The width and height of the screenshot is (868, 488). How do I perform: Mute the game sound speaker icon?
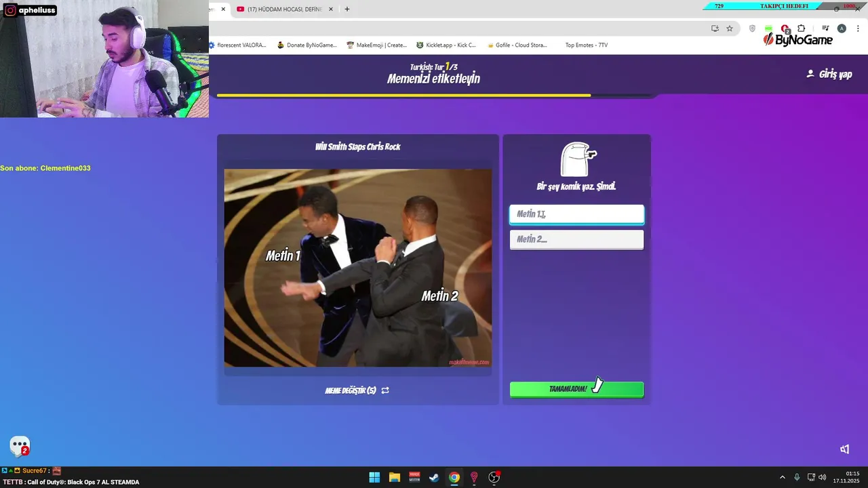[x=844, y=449]
